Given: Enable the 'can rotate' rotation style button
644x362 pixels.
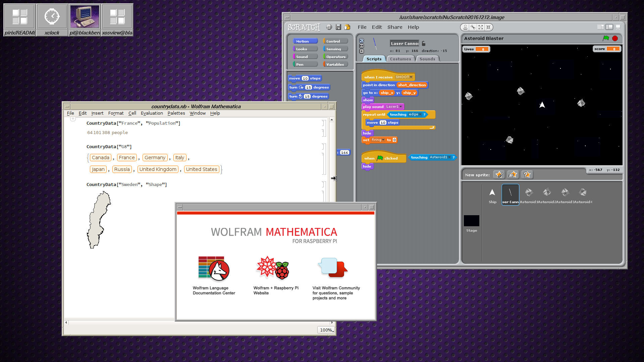Looking at the screenshot, I should coord(362,41).
